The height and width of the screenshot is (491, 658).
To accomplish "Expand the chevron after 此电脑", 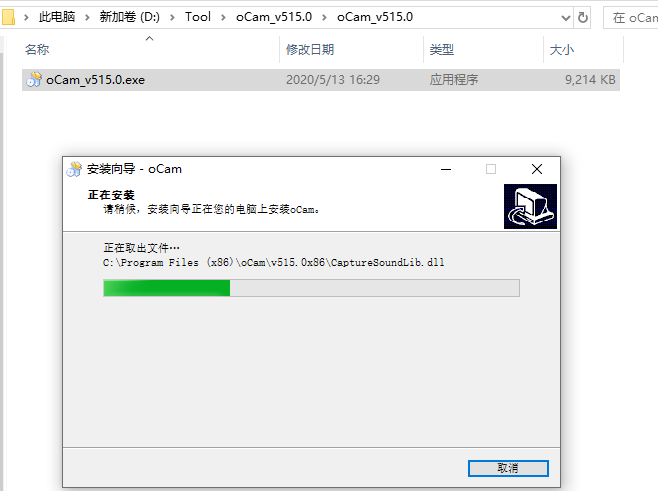I will click(87, 17).
